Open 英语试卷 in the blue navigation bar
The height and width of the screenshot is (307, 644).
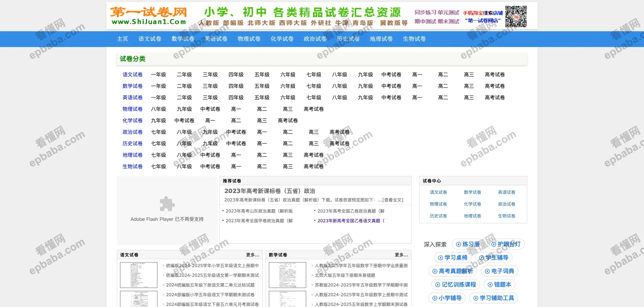click(216, 39)
